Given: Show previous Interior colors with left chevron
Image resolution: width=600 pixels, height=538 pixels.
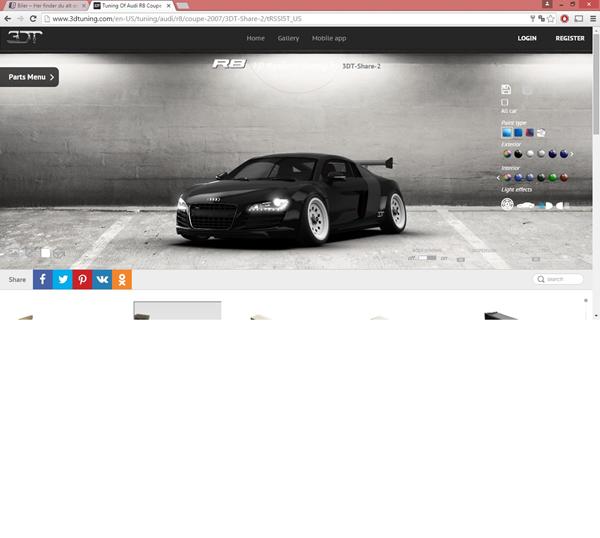Looking at the screenshot, I should click(x=498, y=178).
